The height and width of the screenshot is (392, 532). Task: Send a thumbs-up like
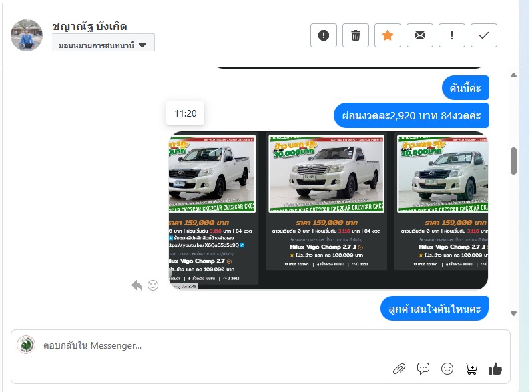495,369
